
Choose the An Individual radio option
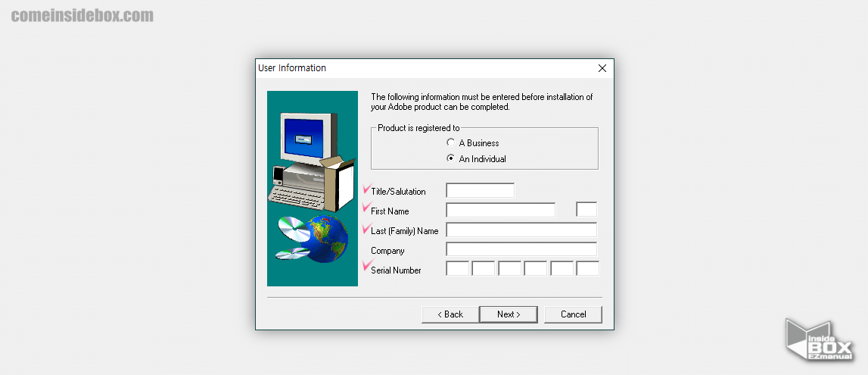click(x=450, y=158)
